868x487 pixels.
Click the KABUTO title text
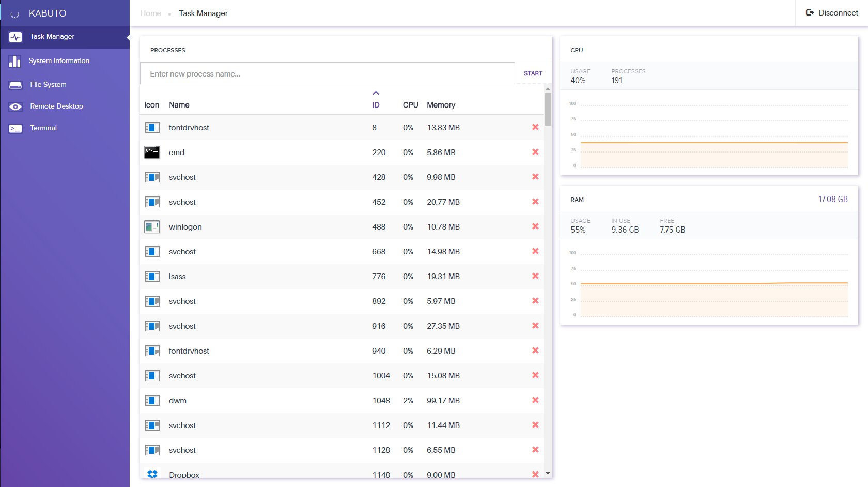[x=48, y=13]
